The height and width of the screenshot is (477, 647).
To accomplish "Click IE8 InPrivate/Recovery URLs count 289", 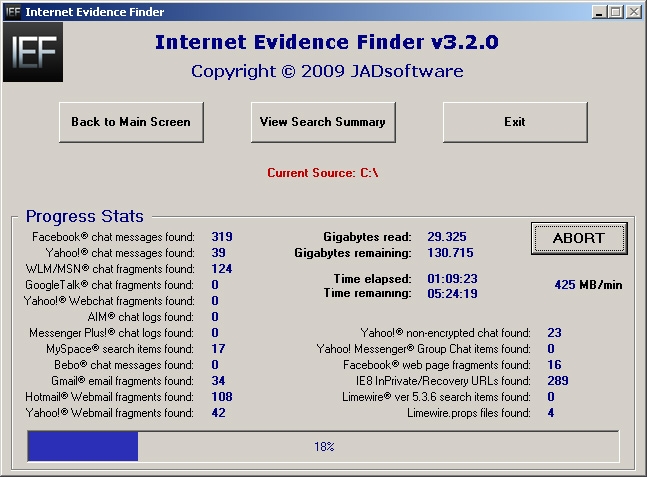I will [558, 380].
